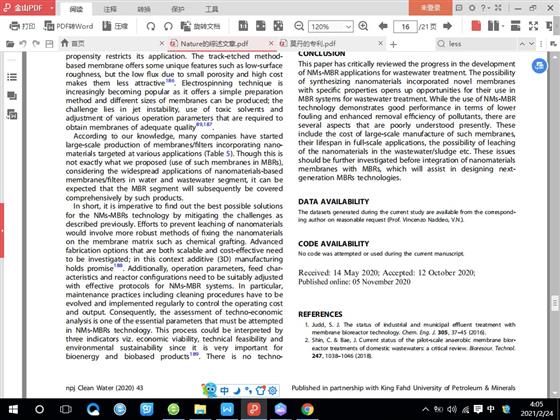Switch to the 工具 (Tools) tab
Screen dimensions: 560x420
click(211, 9)
